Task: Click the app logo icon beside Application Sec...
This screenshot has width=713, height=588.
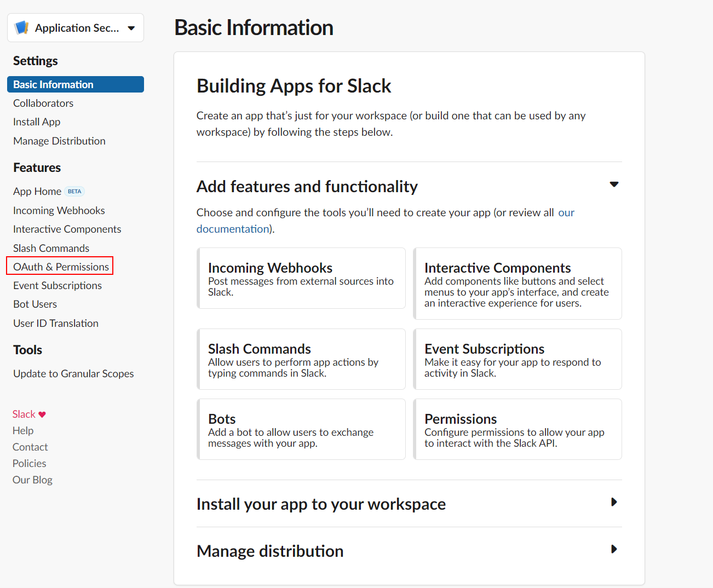Action: pos(21,27)
